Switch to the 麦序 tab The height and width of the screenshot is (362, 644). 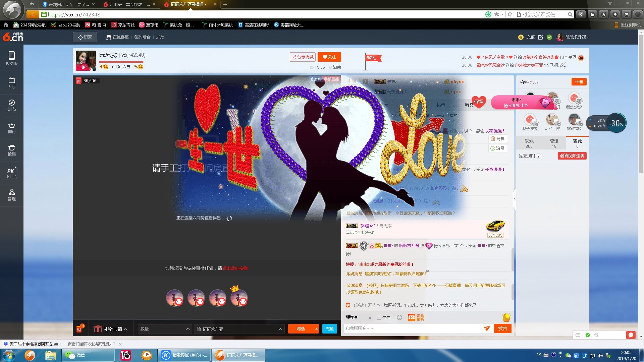577,143
